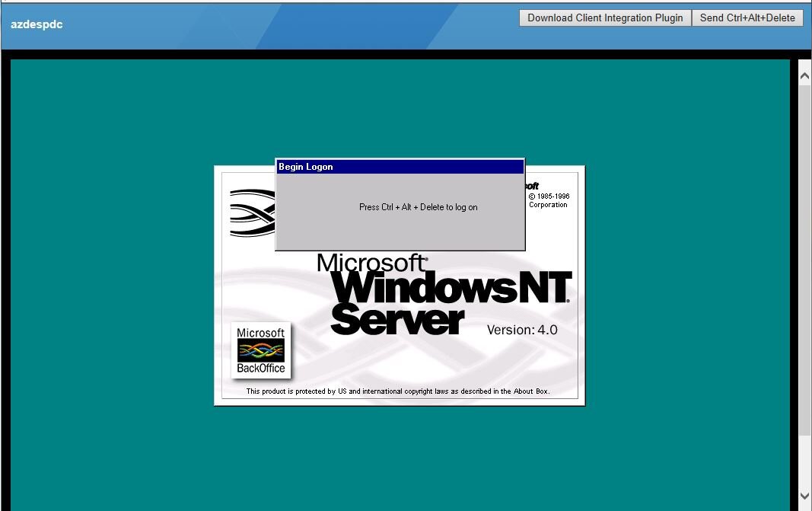Click the scrollbar down arrow
This screenshot has height=511, width=812.
tap(804, 496)
